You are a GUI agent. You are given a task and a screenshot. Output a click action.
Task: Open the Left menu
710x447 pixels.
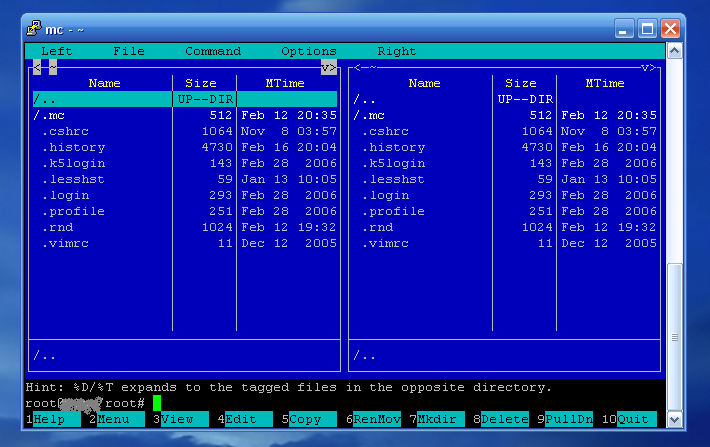tap(57, 51)
